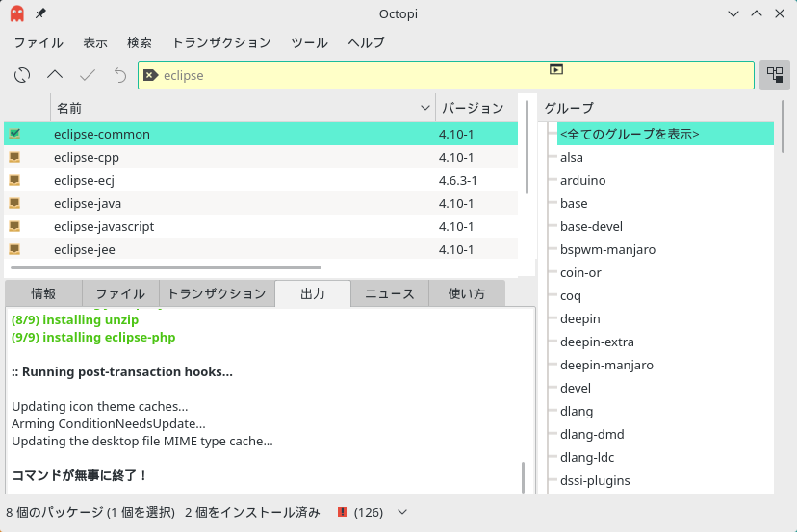The width and height of the screenshot is (797, 532).
Task: Select the base-devel group
Action: [591, 226]
